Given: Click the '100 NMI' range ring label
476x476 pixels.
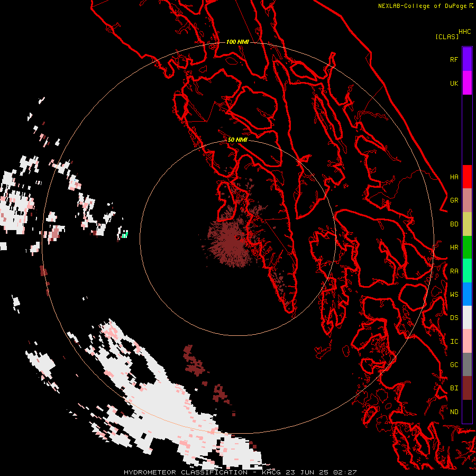Looking at the screenshot, I should click(x=237, y=42).
